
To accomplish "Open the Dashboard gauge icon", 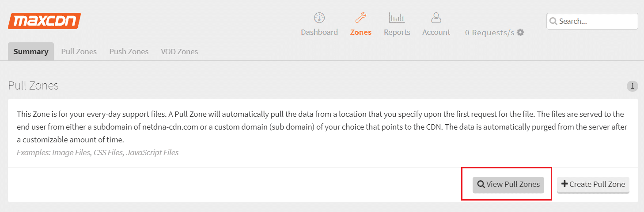I will pos(319,18).
